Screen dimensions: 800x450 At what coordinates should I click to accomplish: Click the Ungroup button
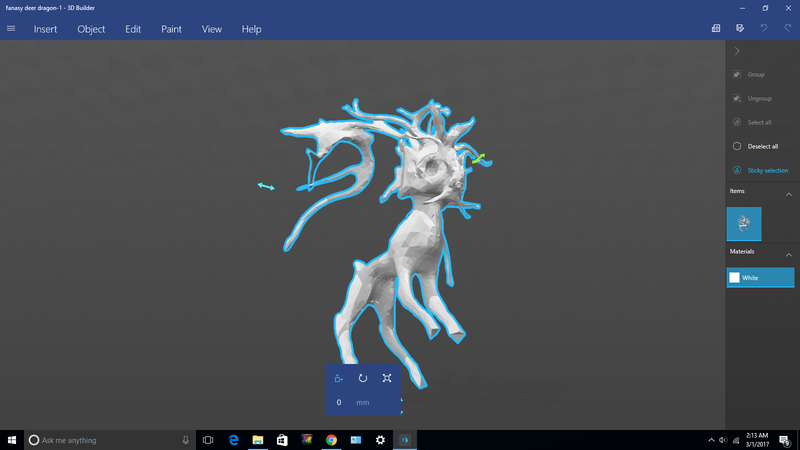point(760,98)
